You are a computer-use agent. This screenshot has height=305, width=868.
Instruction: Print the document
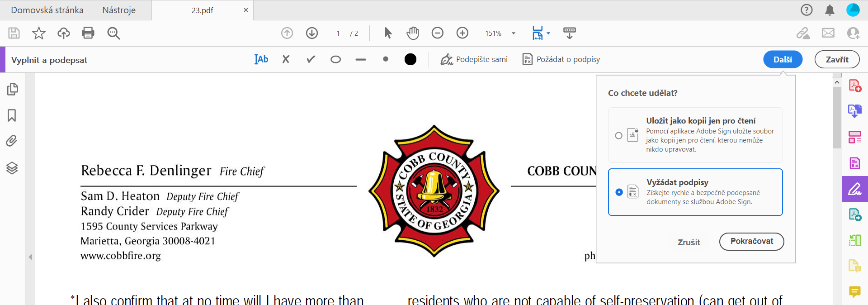tap(88, 33)
